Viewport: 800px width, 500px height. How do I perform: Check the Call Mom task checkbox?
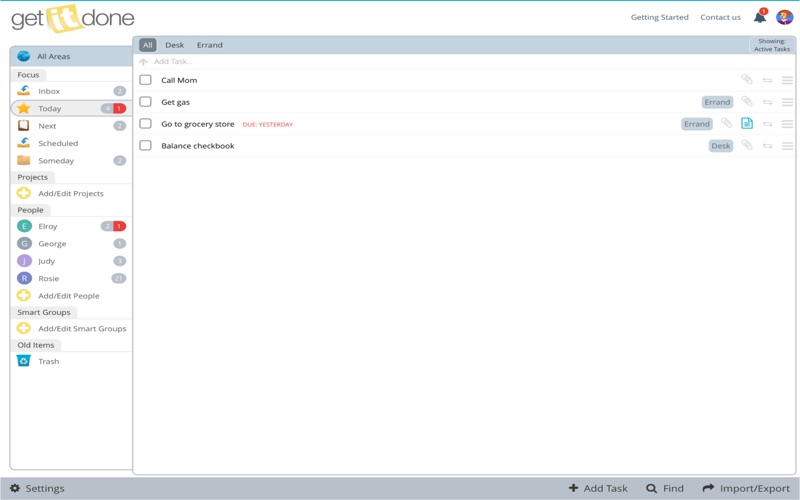[x=145, y=80]
